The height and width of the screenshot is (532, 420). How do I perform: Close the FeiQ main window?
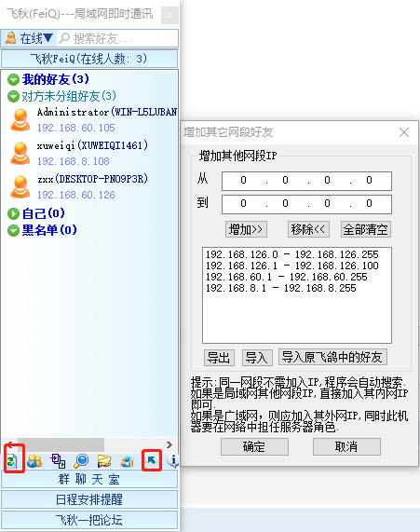[x=169, y=15]
